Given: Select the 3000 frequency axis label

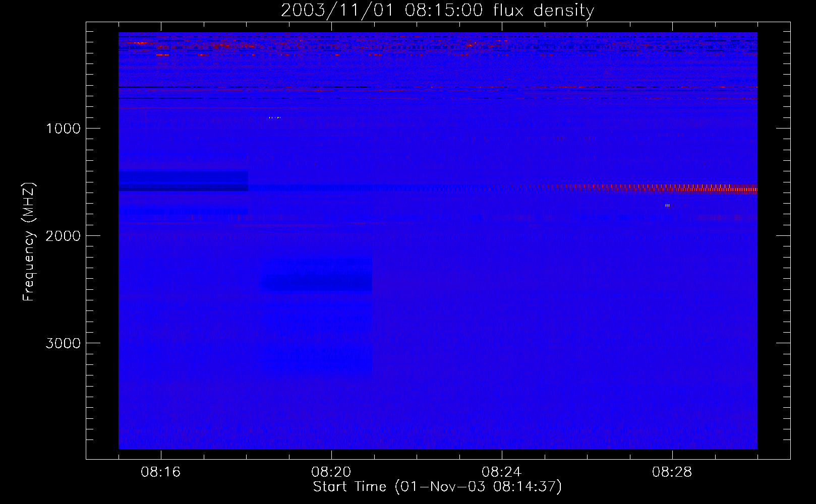Looking at the screenshot, I should point(63,343).
